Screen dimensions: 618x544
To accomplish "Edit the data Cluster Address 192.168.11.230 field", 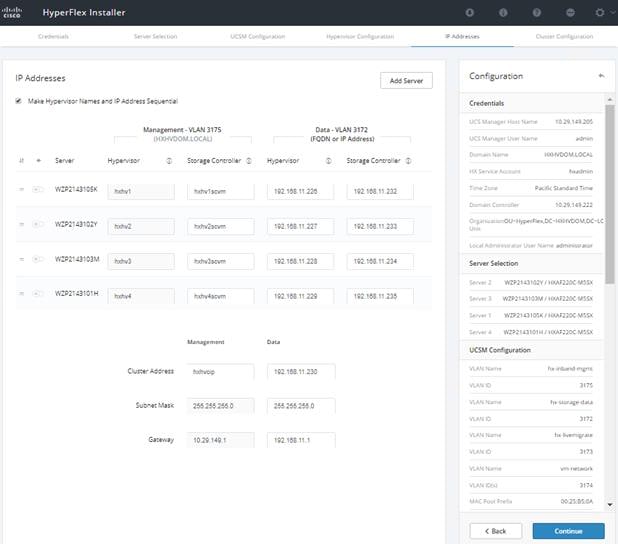I will point(301,371).
